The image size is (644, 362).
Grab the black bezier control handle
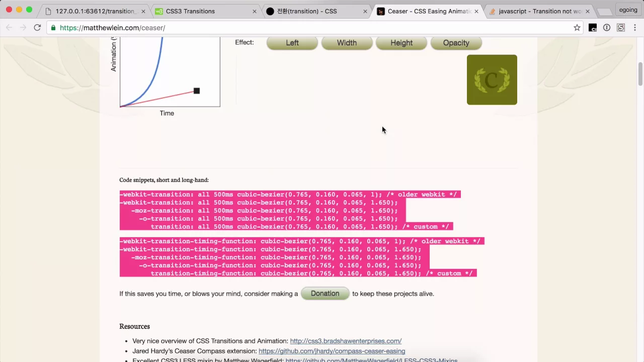click(197, 91)
